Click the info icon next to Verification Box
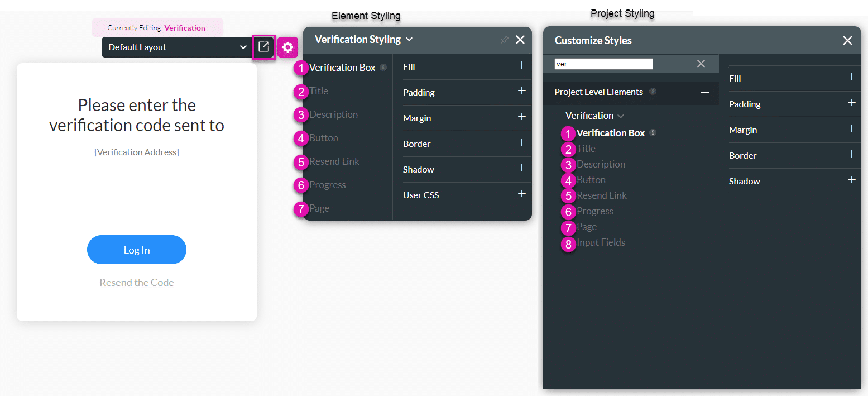 383,67
